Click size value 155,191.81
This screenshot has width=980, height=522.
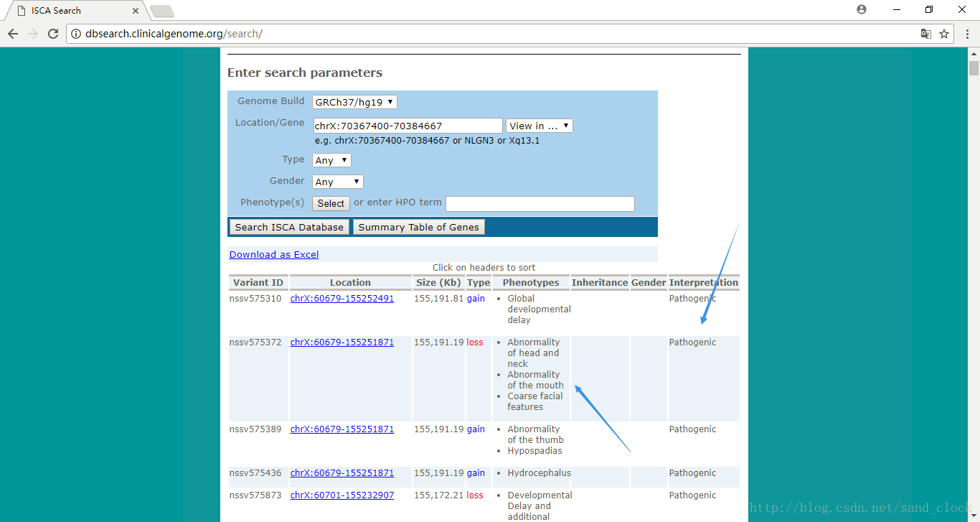439,299
